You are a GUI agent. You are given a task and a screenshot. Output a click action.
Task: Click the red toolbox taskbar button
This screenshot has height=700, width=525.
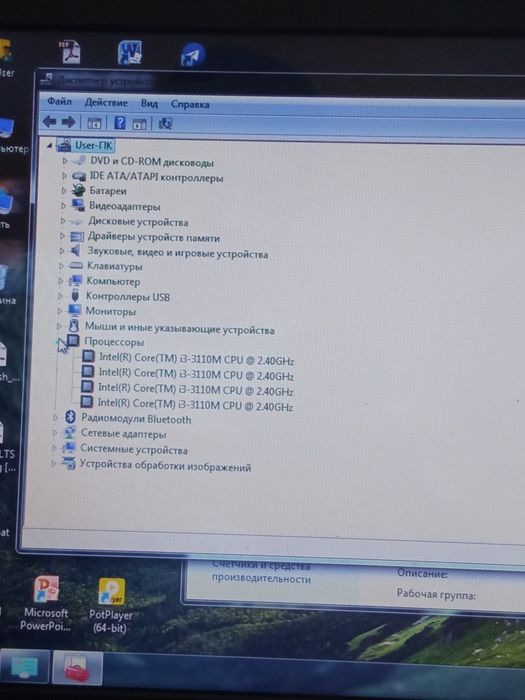(x=78, y=668)
